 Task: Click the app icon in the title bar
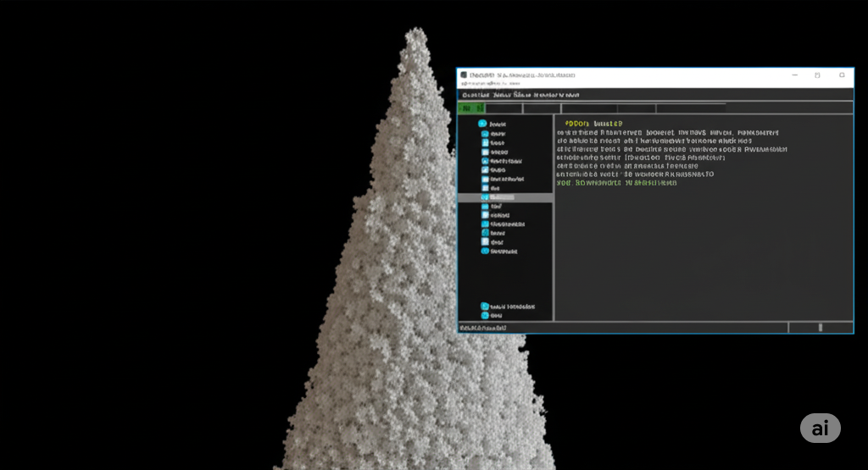click(464, 75)
